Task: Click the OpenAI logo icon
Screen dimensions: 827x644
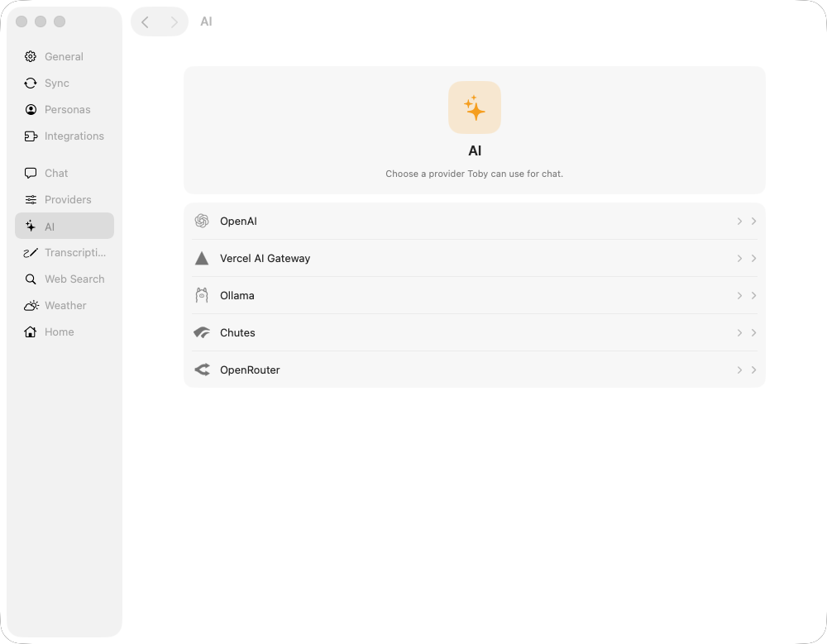Action: (x=202, y=221)
